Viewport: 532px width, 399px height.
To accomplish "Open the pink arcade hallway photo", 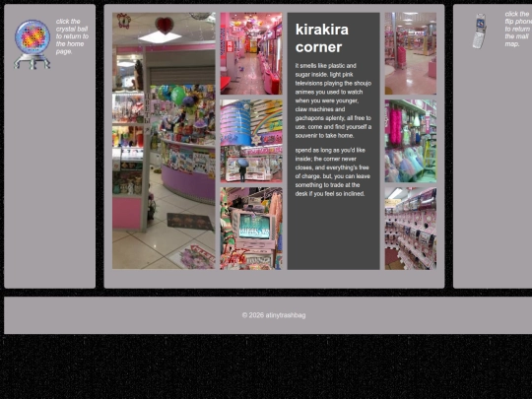I will coord(251,53).
